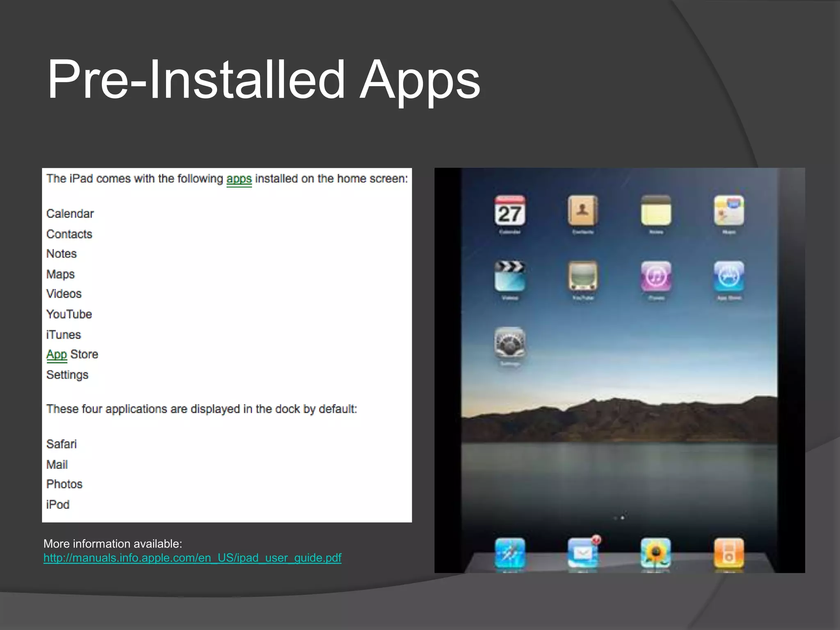The image size is (840, 630).
Task: Click the 'iPod' list entry
Action: 58,504
